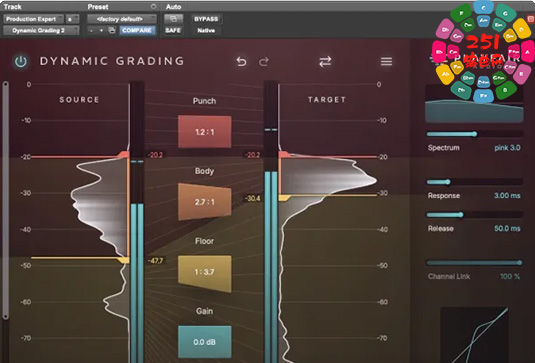The width and height of the screenshot is (535, 363).
Task: Click the source floor readout '-47.7'
Action: 155,261
